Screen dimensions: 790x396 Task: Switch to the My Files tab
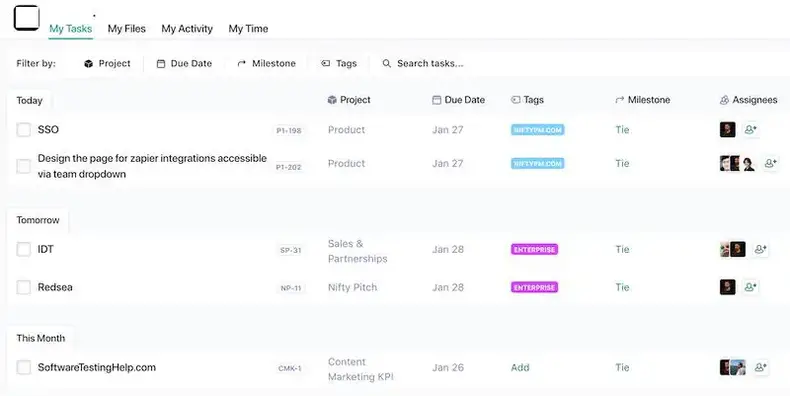pos(126,29)
